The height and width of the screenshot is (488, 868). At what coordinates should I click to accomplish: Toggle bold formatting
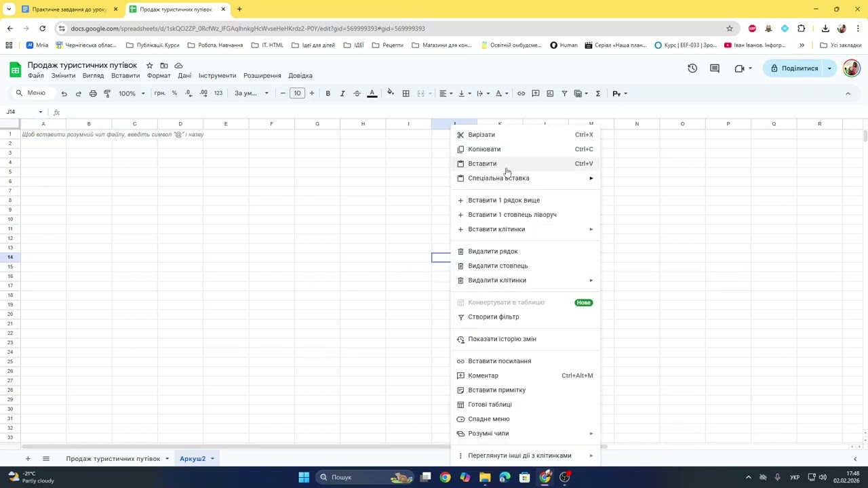[x=328, y=94]
